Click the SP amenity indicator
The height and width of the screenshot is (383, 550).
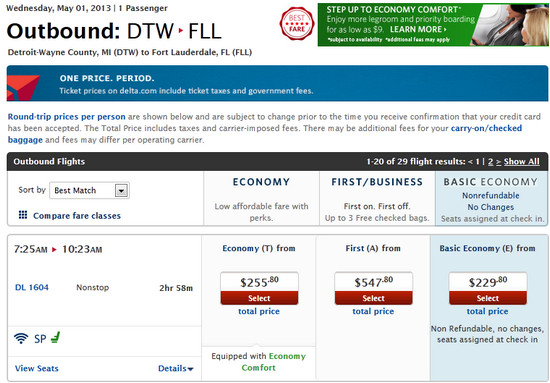click(x=40, y=339)
